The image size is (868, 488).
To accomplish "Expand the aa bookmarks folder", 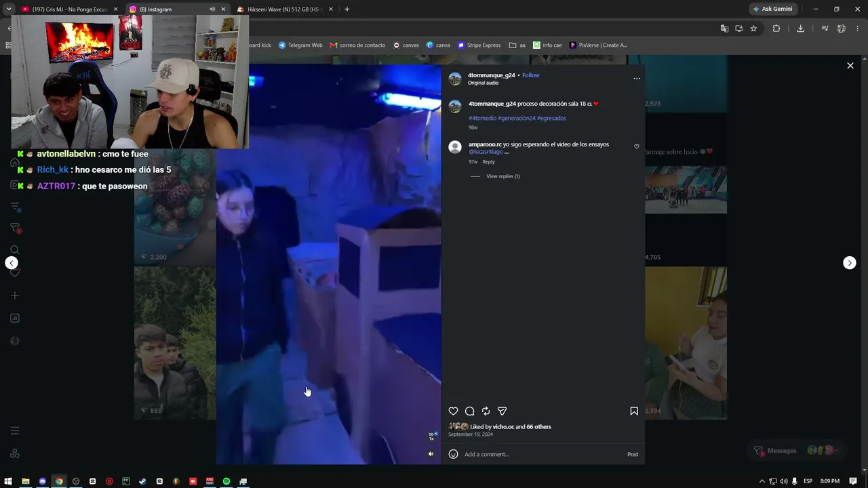I will (x=517, y=45).
